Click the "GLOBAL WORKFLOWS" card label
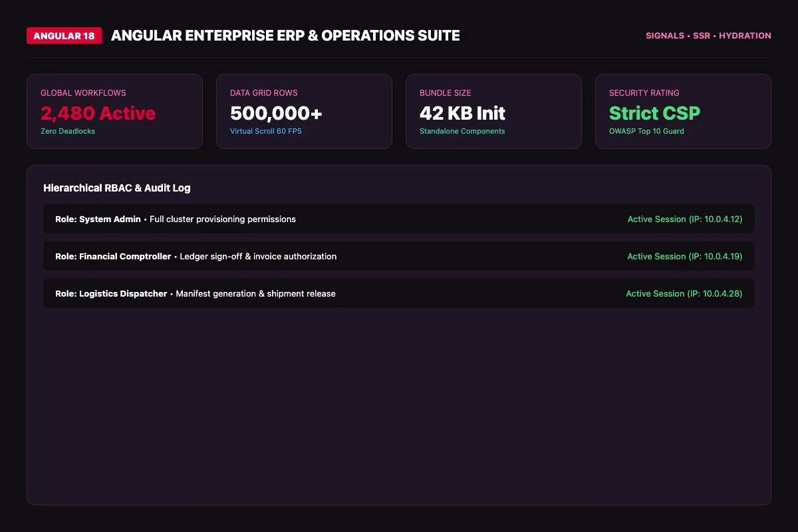This screenshot has height=532, width=798. click(83, 93)
